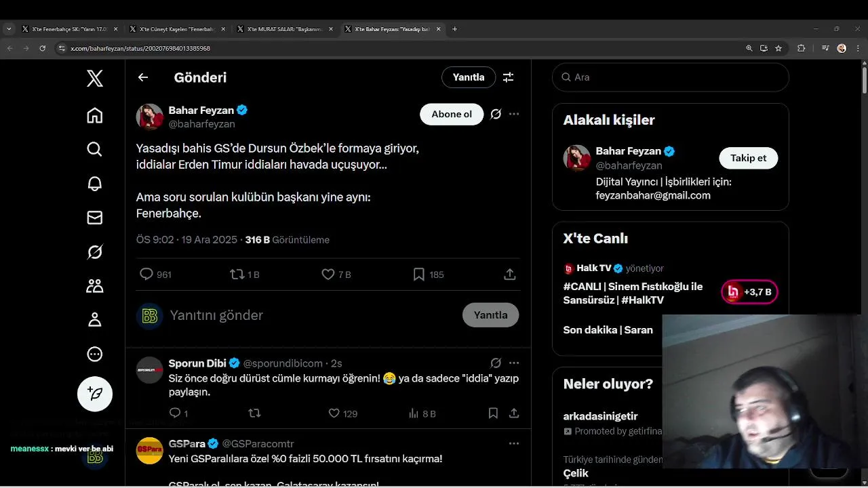Close the Fenerbahçe SK tab
The height and width of the screenshot is (488, 868).
(116, 29)
